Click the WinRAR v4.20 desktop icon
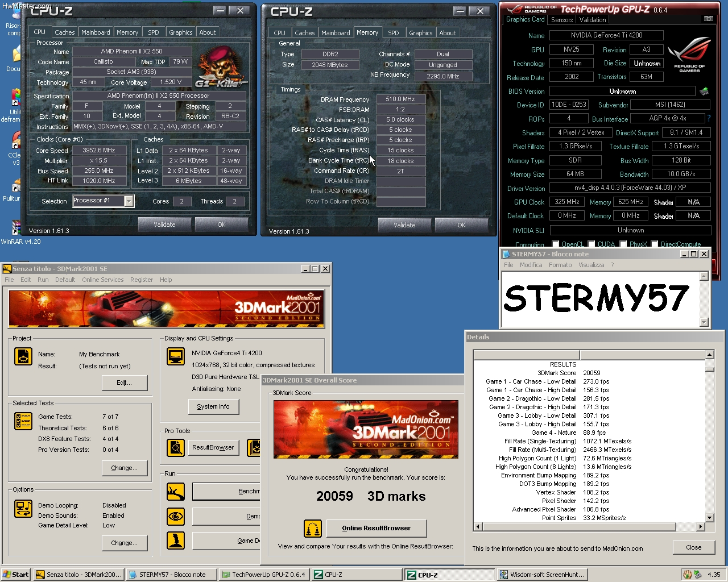Image resolution: width=728 pixels, height=582 pixels. click(x=16, y=228)
